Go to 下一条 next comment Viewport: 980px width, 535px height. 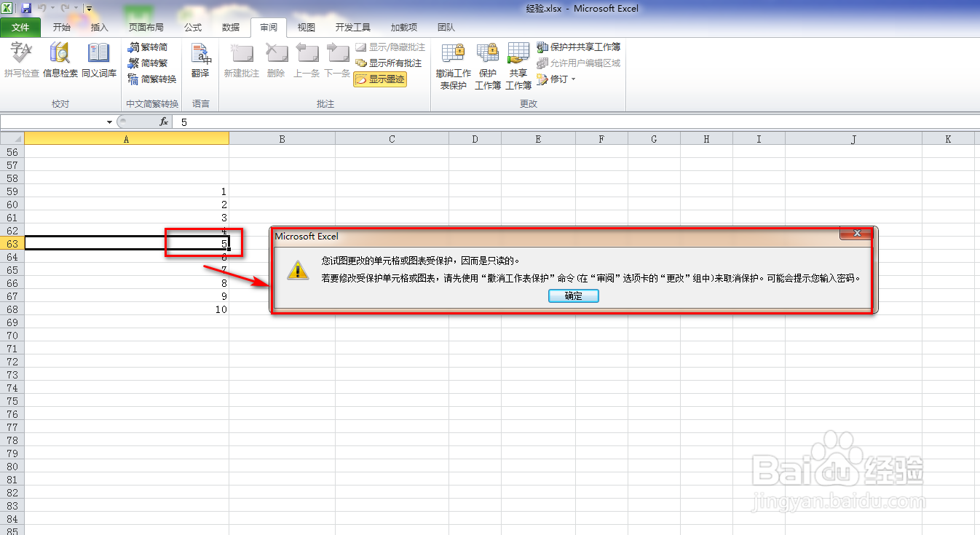[337, 60]
